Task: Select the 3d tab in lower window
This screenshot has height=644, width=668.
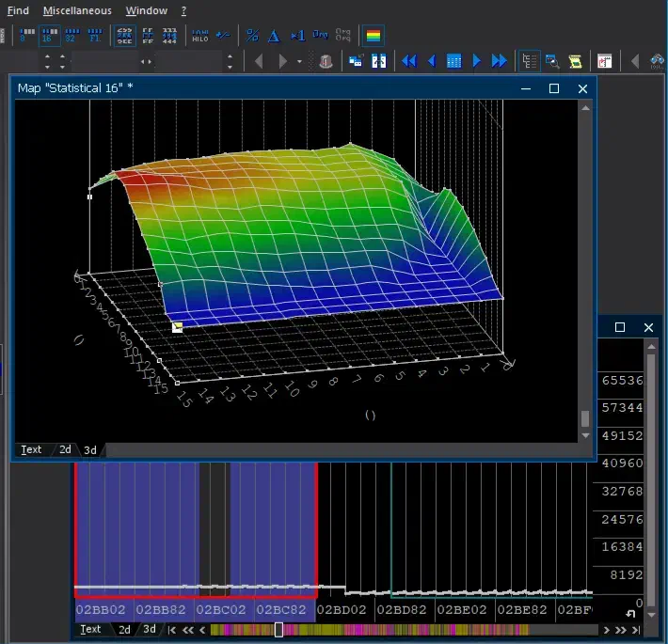Action: click(149, 629)
